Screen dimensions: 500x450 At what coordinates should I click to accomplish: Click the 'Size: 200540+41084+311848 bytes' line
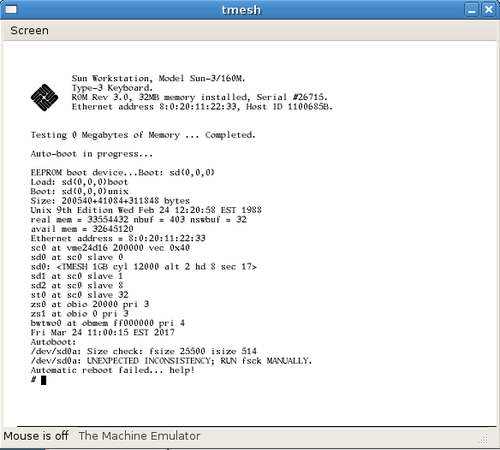pyautogui.click(x=110, y=201)
